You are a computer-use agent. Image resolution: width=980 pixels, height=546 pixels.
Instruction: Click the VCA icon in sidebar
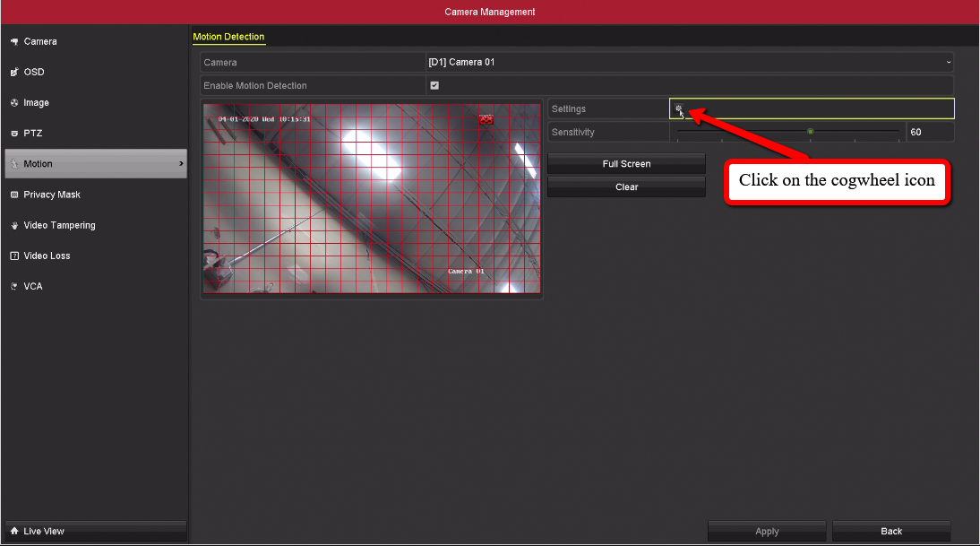coord(14,287)
